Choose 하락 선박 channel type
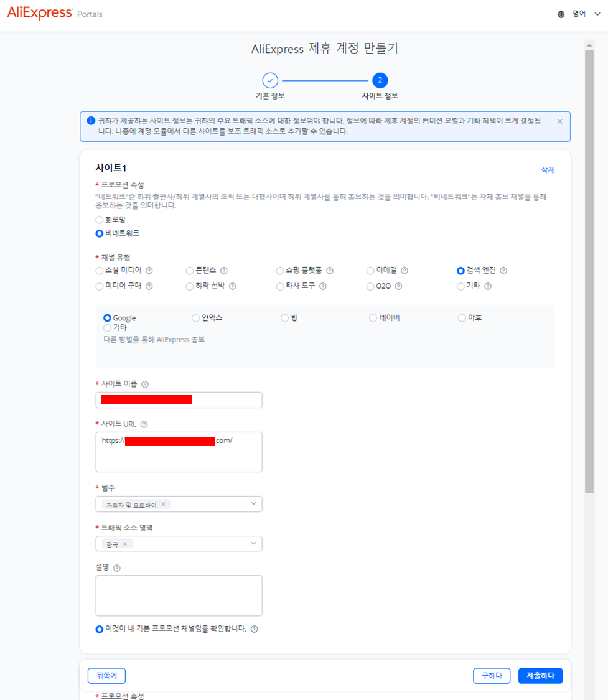The width and height of the screenshot is (608, 700). tap(190, 286)
